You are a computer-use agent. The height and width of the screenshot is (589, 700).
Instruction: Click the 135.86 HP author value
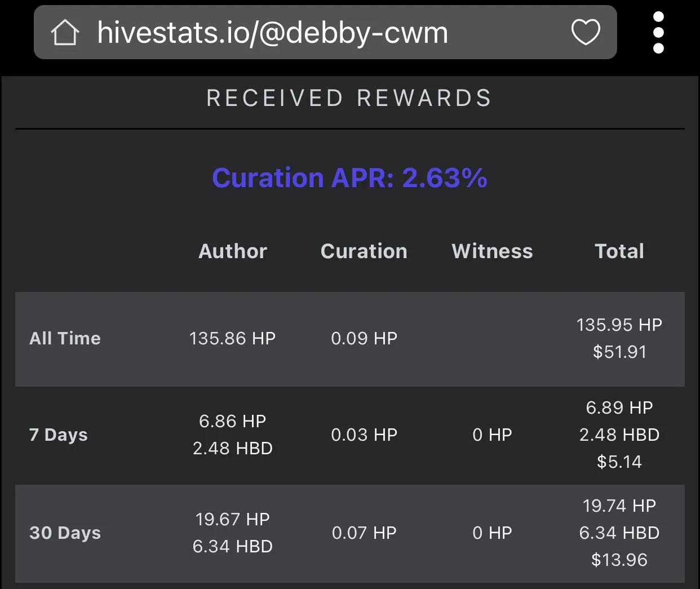[x=233, y=338]
